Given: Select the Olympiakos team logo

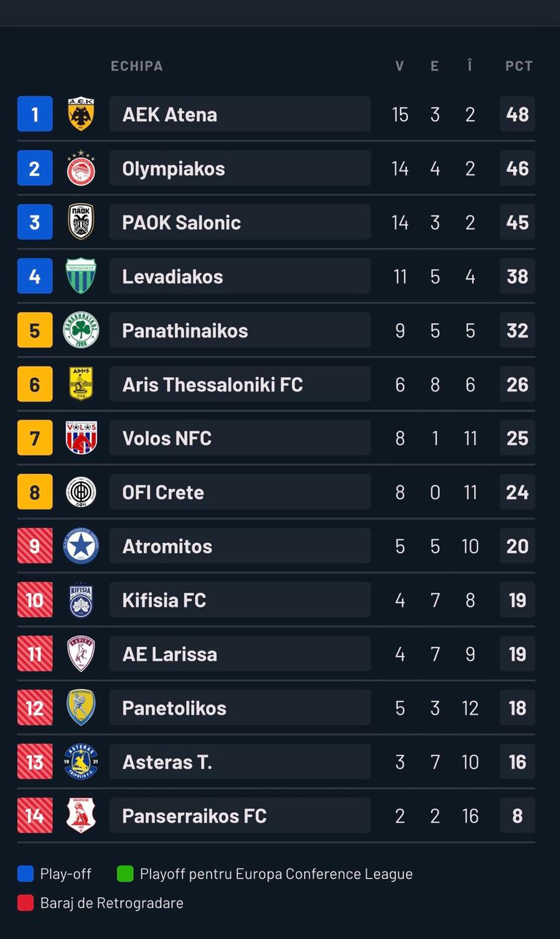Looking at the screenshot, I should pos(80,168).
